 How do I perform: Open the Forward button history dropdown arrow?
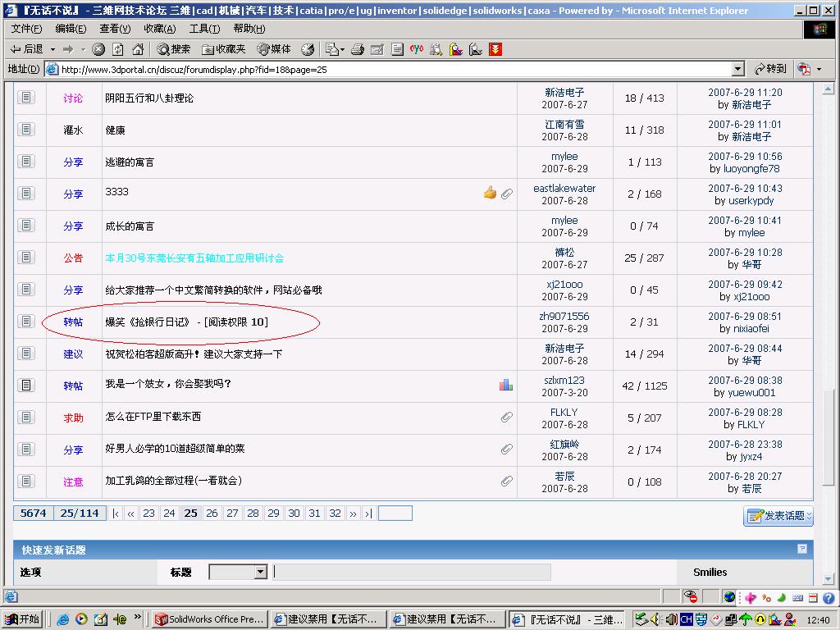(83, 49)
